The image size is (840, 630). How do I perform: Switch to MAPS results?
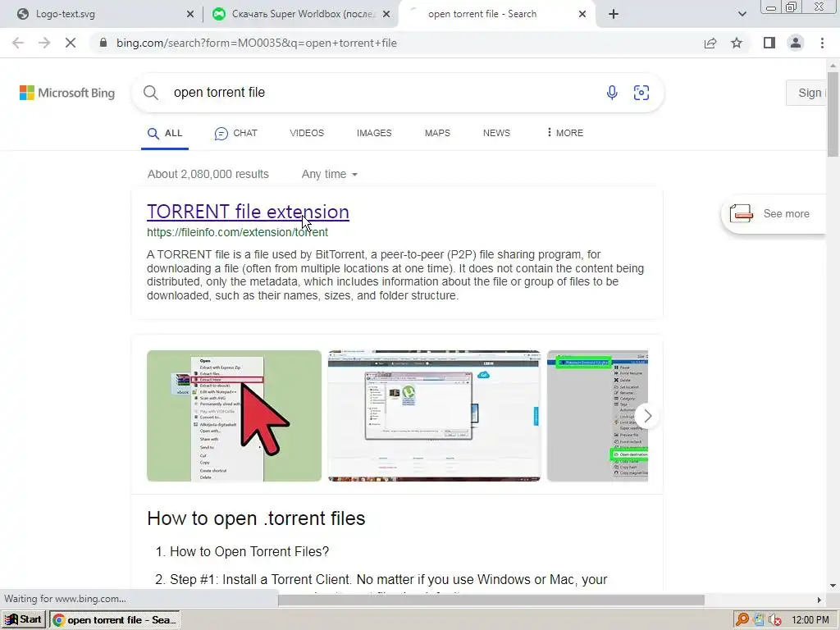coord(437,133)
